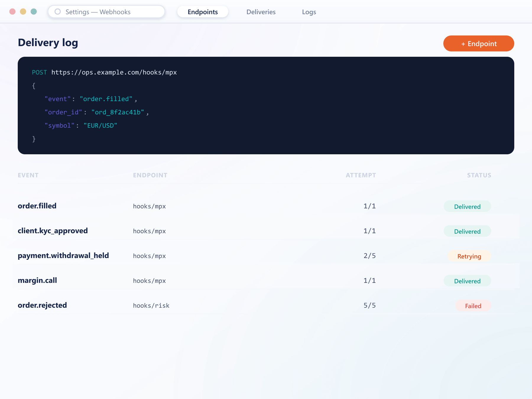This screenshot has width=532, height=399.
Task: Click the ENDPOINT column header
Action: pos(150,175)
